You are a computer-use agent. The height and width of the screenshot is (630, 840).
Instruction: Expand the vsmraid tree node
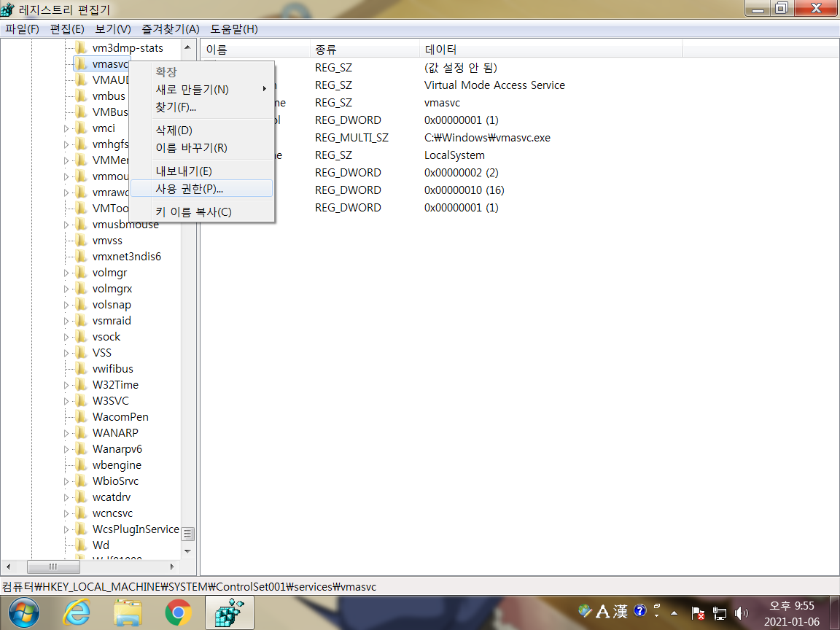click(66, 321)
